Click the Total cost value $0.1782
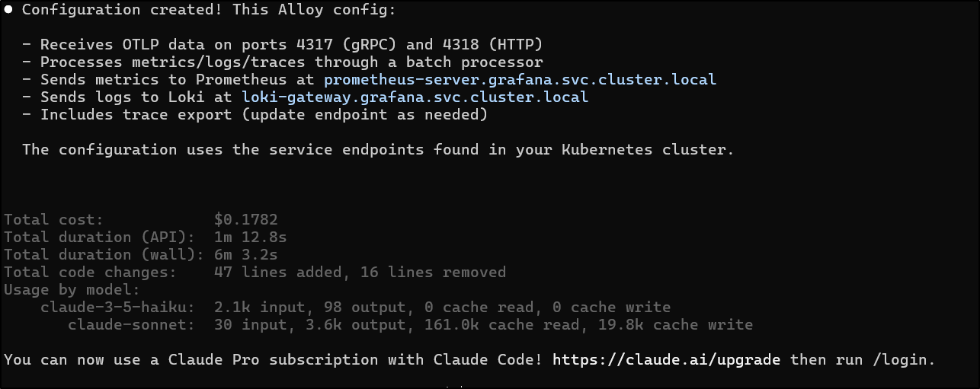This screenshot has height=389, width=980. (x=245, y=220)
